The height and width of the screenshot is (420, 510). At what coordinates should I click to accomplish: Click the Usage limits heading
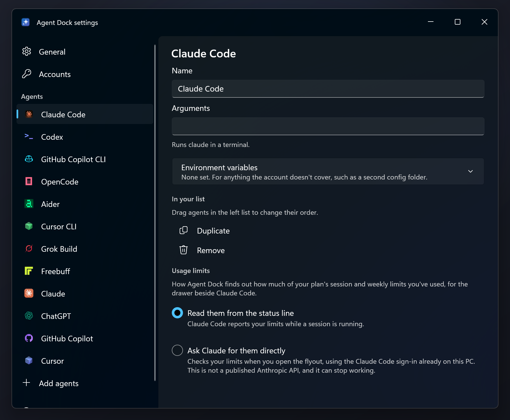(x=191, y=271)
